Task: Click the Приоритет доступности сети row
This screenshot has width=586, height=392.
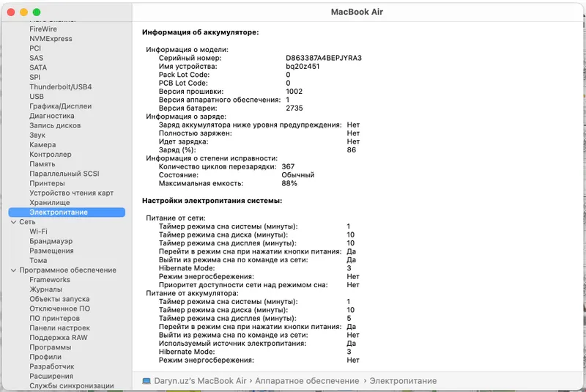Action: 259,285
